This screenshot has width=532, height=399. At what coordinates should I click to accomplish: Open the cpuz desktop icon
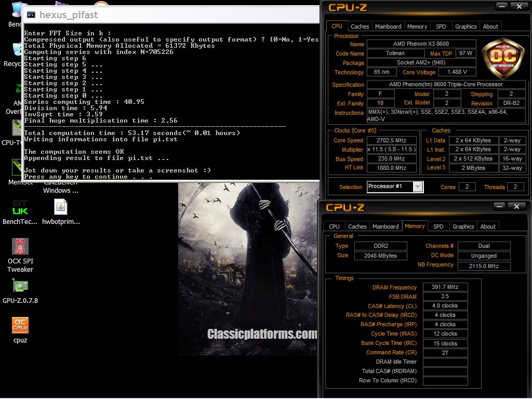[x=20, y=330]
